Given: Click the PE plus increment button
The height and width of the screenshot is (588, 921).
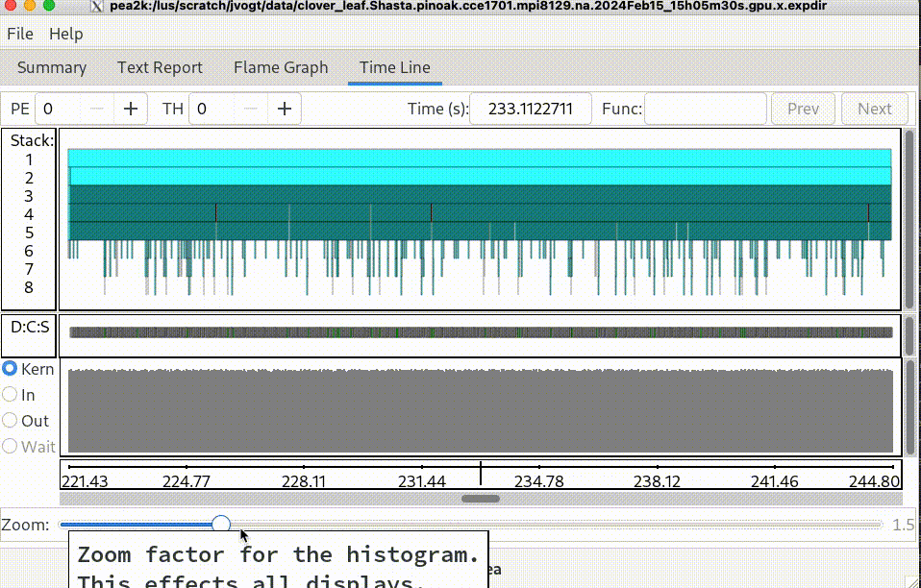Looking at the screenshot, I should pyautogui.click(x=131, y=109).
